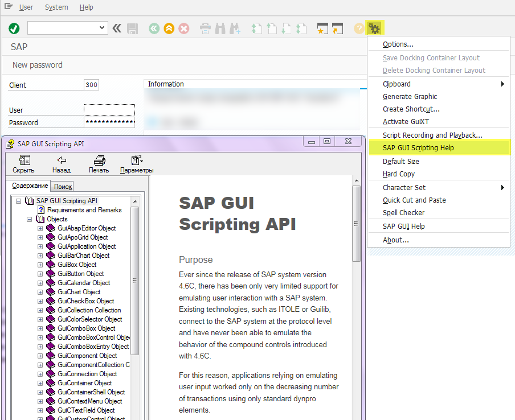Viewport: 515px width, 420px height.
Task: Click the red Cancel icon
Action: pyautogui.click(x=184, y=28)
